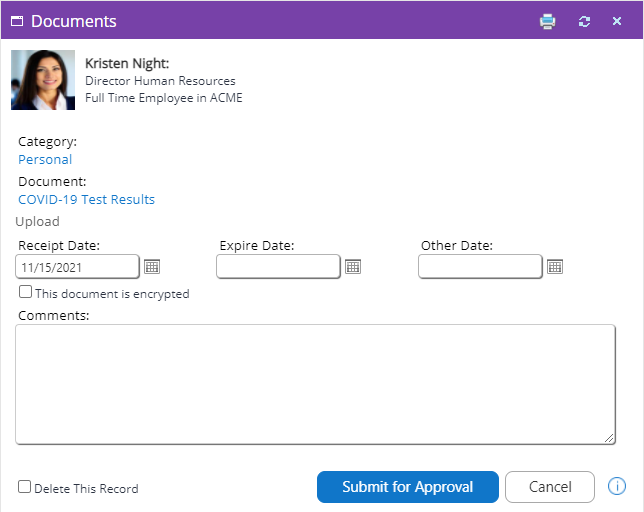
Task: Check This document is encrypted
Action: click(x=25, y=292)
